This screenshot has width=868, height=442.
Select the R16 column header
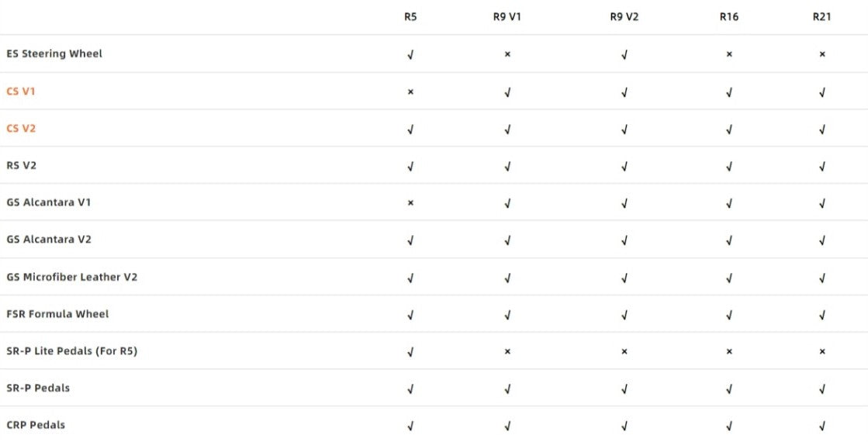pyautogui.click(x=728, y=16)
